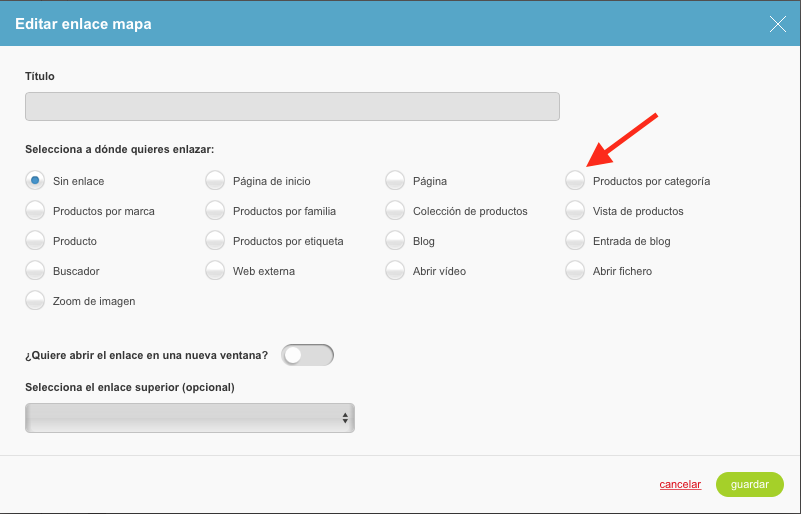
Task: Click the cancelar link
Action: 680,484
